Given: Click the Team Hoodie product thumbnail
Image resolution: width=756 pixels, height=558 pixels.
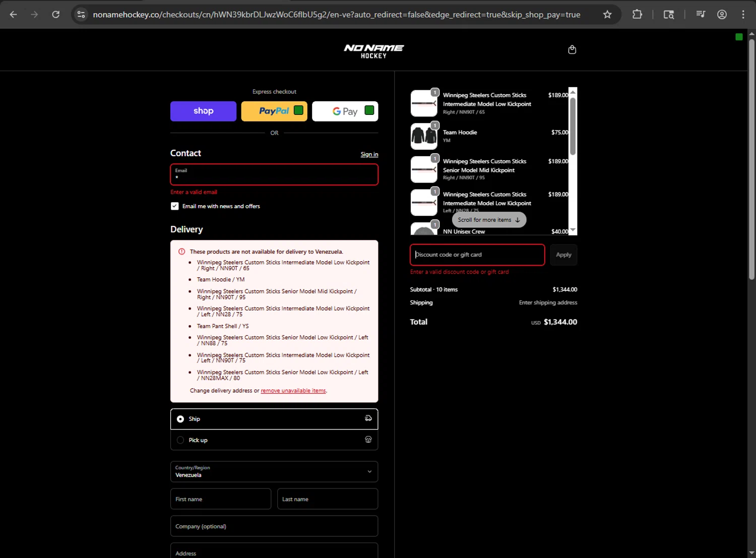Looking at the screenshot, I should [x=424, y=136].
